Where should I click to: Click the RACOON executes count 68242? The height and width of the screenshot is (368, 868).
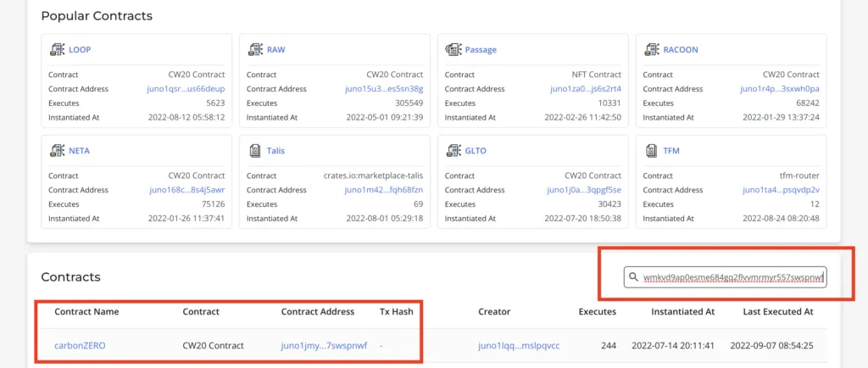807,103
